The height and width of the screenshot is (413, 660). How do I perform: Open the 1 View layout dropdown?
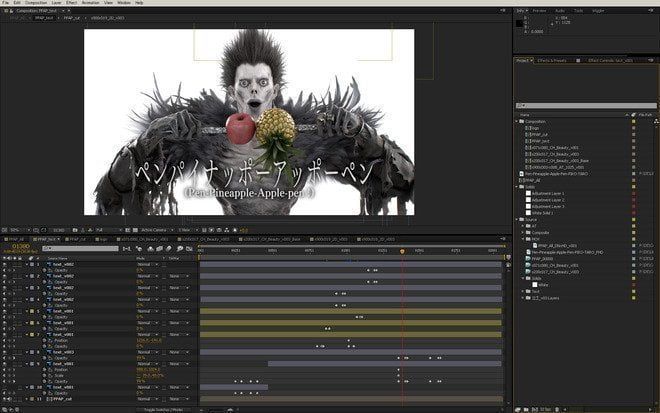pyautogui.click(x=188, y=230)
